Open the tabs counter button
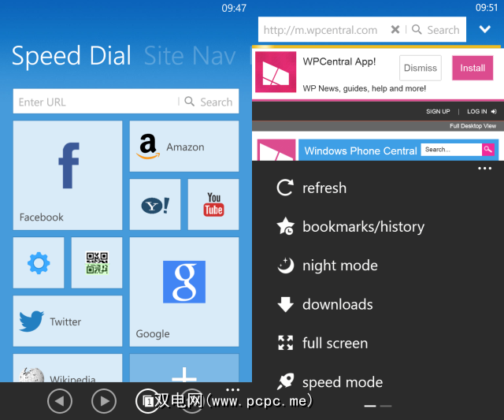This screenshot has width=504, height=420. [148, 401]
